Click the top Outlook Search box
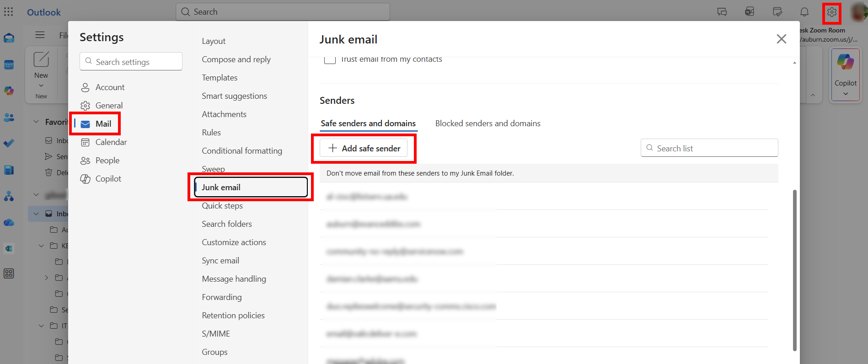The width and height of the screenshot is (868, 364). [x=283, y=12]
